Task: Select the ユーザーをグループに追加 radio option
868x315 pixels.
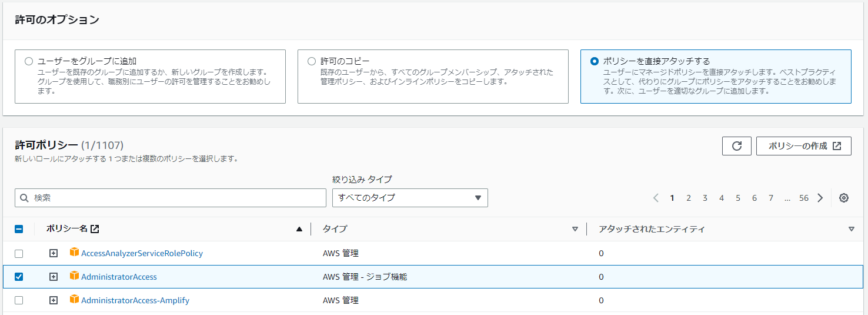Action: pos(29,61)
